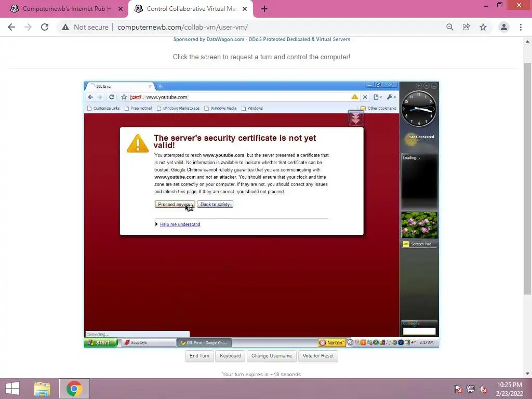Open the Windows Media bookmark
This screenshot has height=399, width=532.
click(220, 108)
